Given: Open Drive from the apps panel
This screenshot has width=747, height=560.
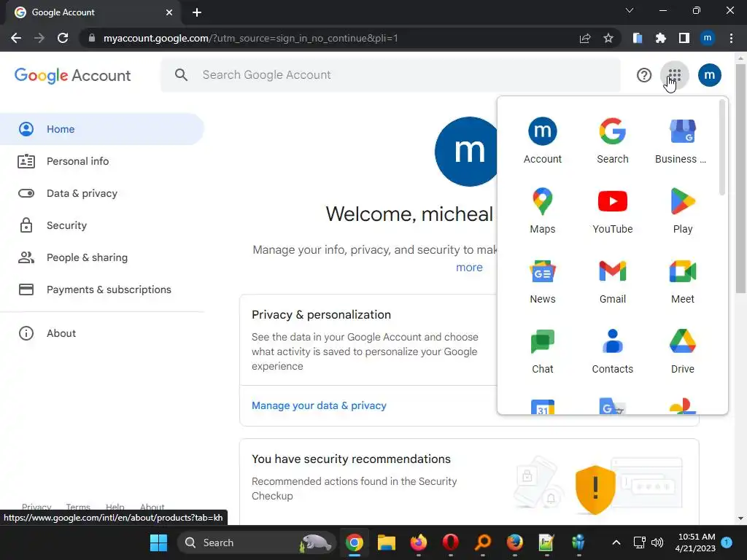Looking at the screenshot, I should click(682, 351).
